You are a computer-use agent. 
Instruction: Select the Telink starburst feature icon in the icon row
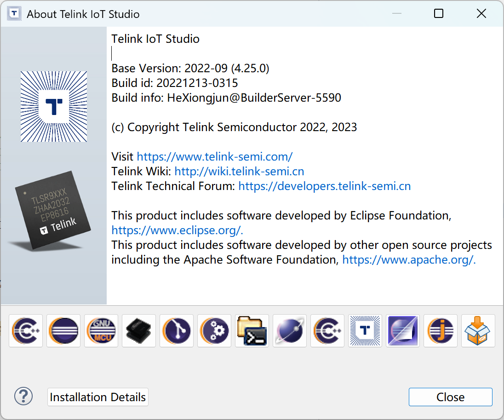(365, 331)
